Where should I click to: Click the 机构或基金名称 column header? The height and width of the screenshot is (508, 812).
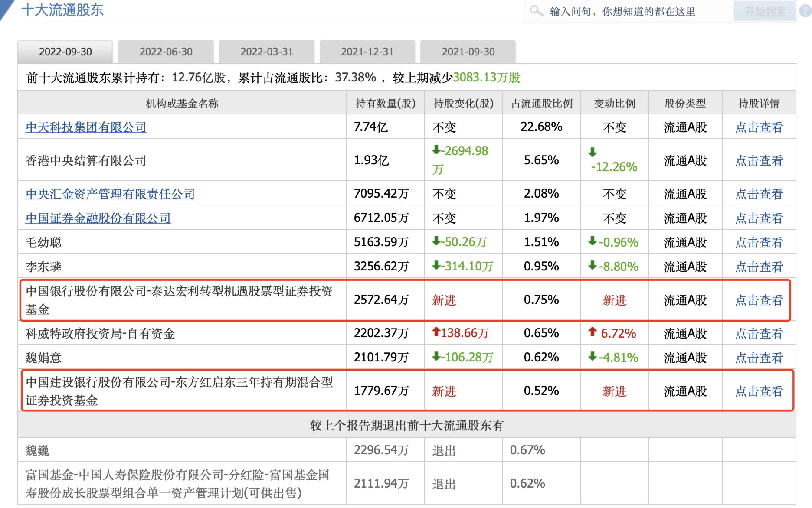[x=182, y=104]
